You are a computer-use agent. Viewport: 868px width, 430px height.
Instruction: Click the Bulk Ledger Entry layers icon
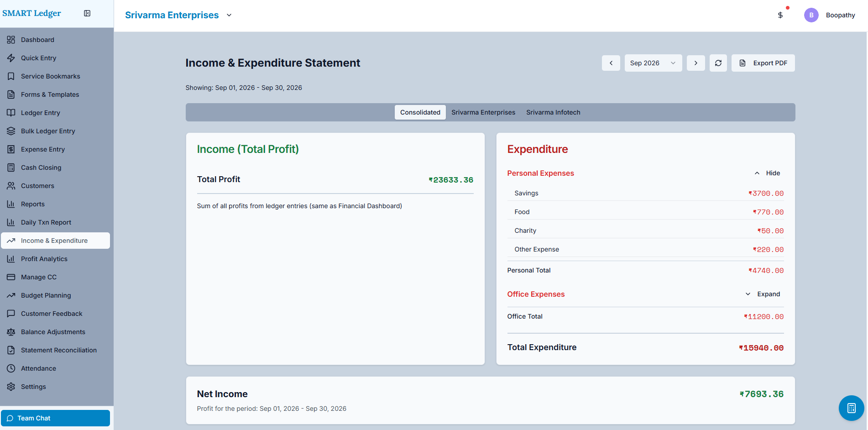(x=11, y=131)
